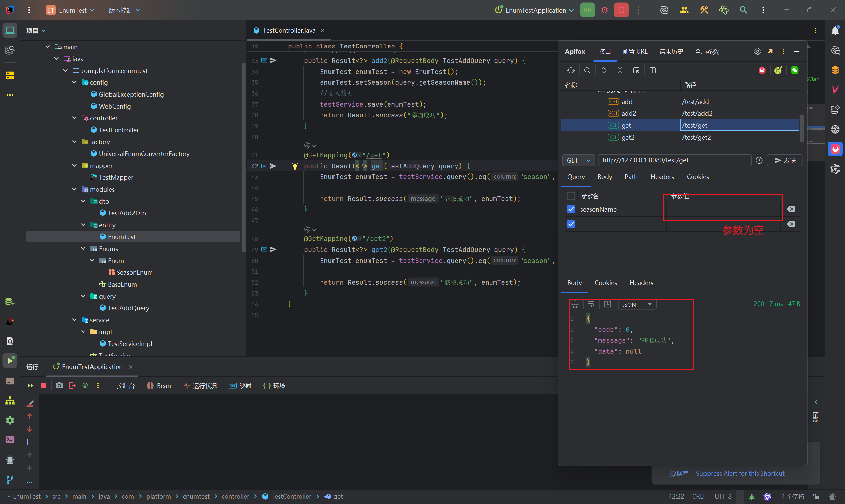845x504 pixels.
Task: Open Apifox settings gear icon
Action: point(757,51)
